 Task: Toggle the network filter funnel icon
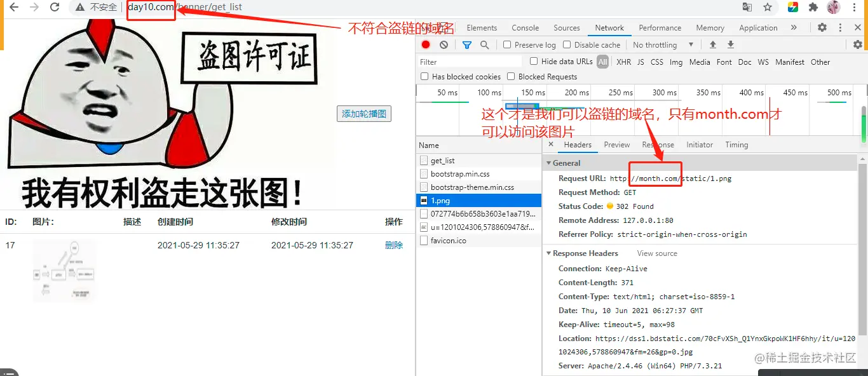(x=467, y=45)
